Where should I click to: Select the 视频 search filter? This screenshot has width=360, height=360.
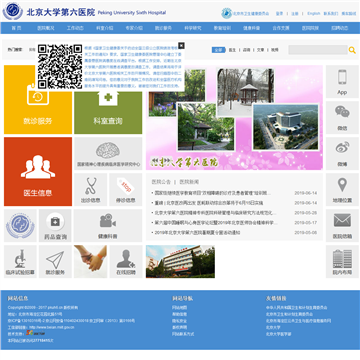pos(274,50)
